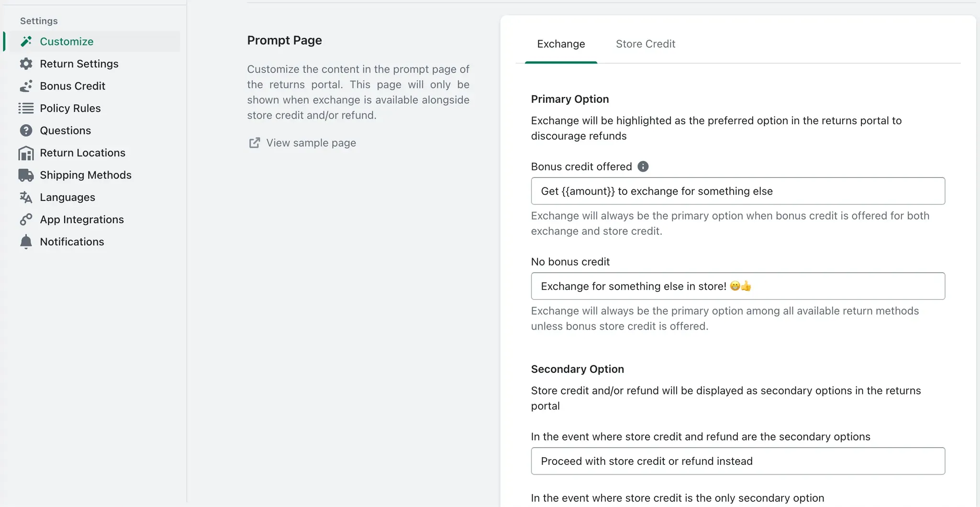Switch to the Store Credit tab

(646, 44)
